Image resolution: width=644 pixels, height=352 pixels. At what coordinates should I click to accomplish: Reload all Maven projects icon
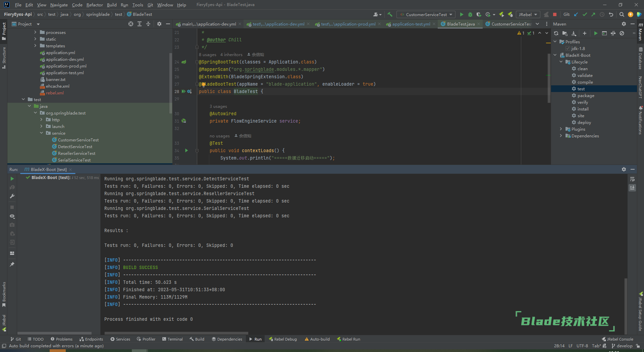click(556, 33)
